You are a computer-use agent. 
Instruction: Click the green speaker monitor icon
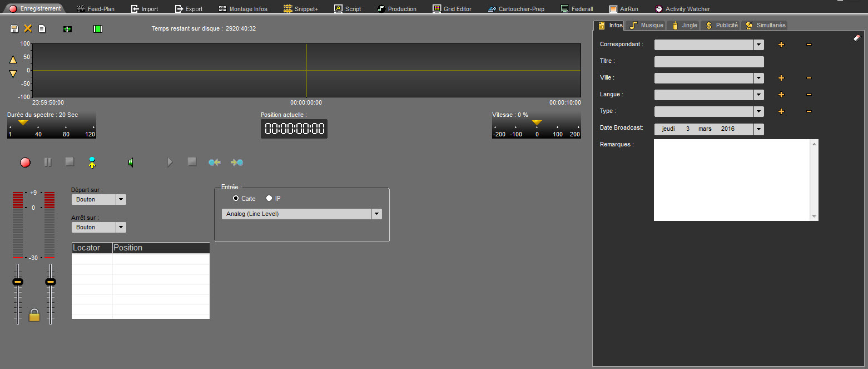click(131, 162)
